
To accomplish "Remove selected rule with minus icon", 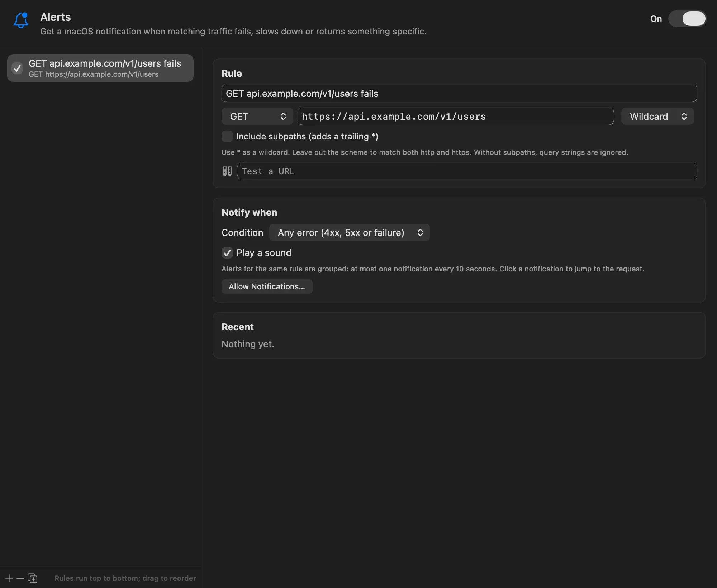I will [20, 578].
